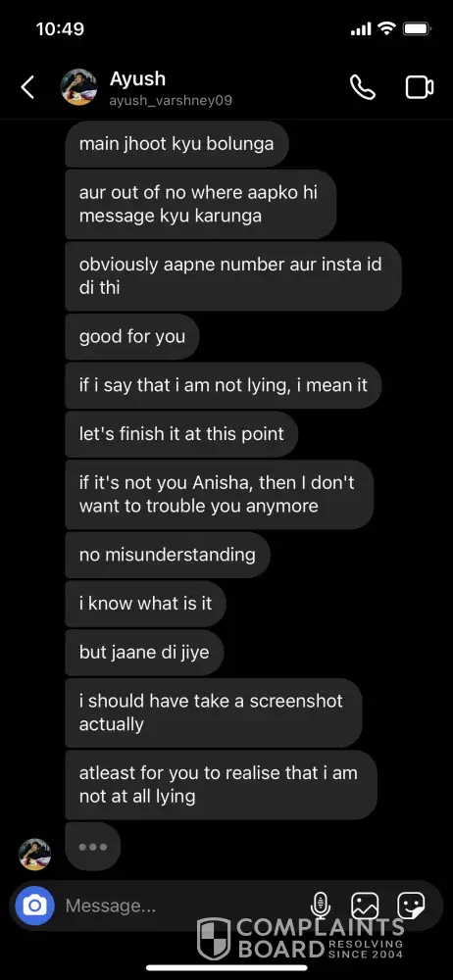
Task: Open the camera from message bar
Action: [x=35, y=905]
